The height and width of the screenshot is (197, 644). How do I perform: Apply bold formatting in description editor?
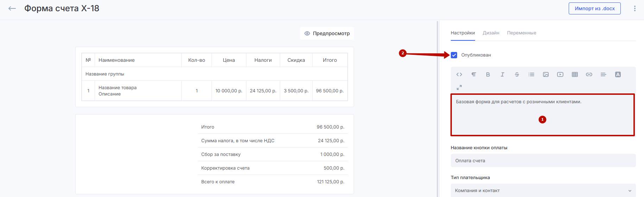[488, 74]
